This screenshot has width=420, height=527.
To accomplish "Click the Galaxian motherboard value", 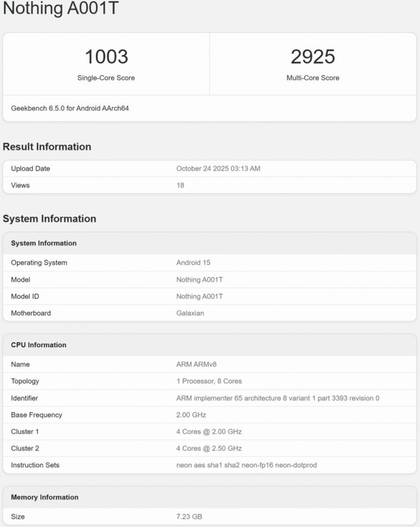I will click(190, 313).
